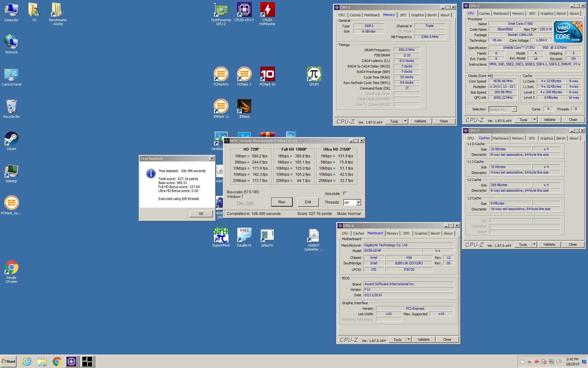Click the system tray clock
The image size is (588, 368).
tap(572, 362)
